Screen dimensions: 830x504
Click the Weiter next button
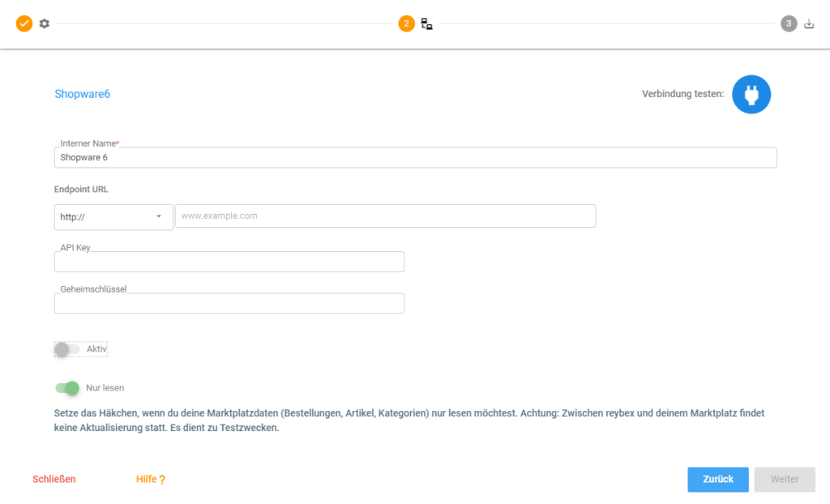coord(785,480)
